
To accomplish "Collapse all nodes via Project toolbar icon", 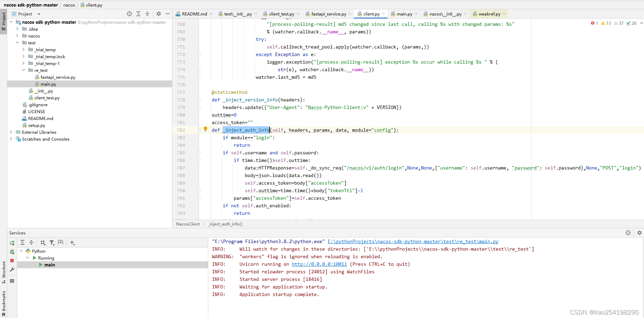I will pyautogui.click(x=147, y=13).
